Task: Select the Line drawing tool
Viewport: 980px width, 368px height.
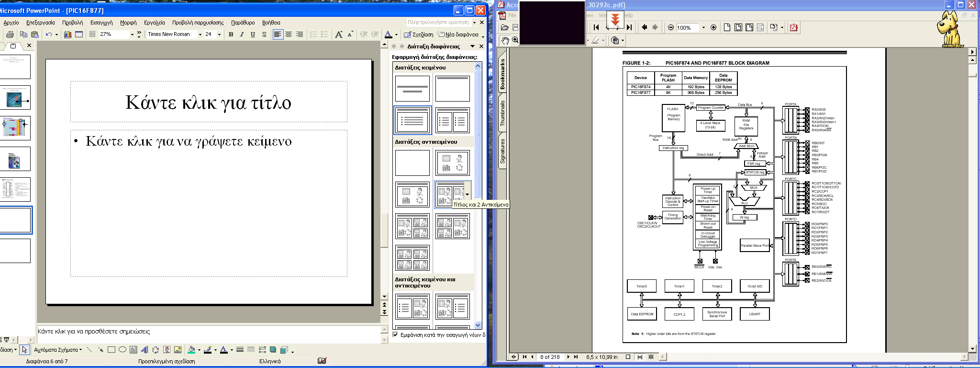Action: tap(89, 350)
